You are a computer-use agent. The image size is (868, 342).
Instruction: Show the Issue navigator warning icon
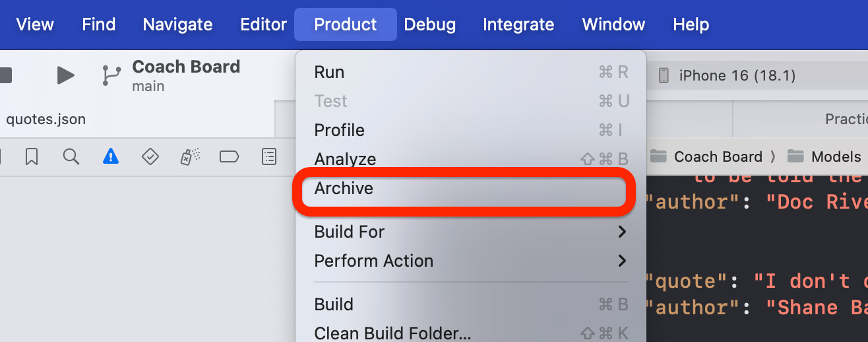pos(111,156)
